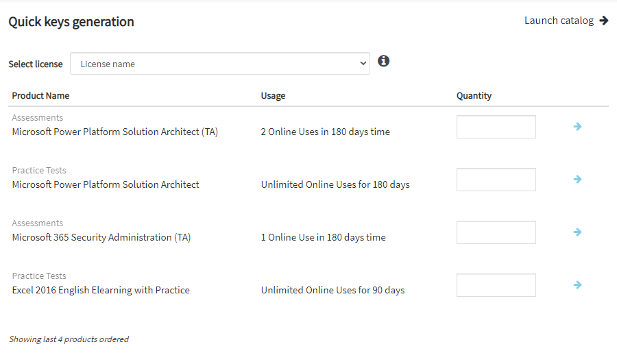Image resolution: width=617 pixels, height=364 pixels.
Task: Click the Usage column header
Action: [x=273, y=96]
